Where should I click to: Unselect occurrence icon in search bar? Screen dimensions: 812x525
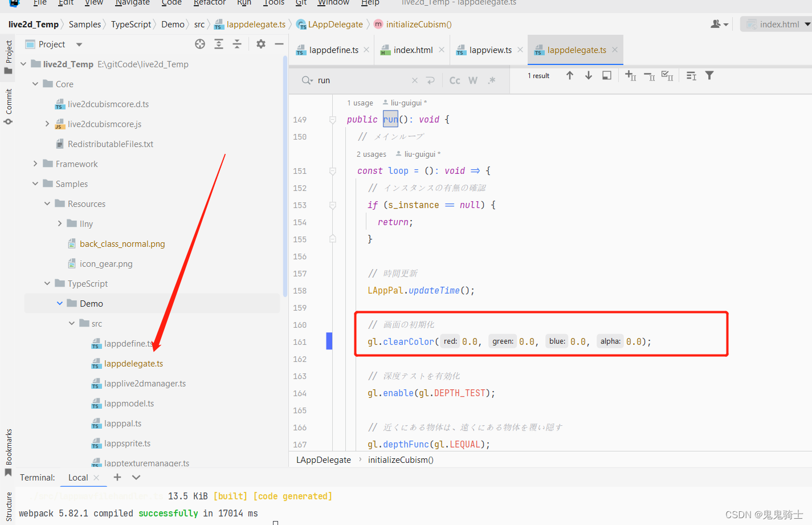650,76
